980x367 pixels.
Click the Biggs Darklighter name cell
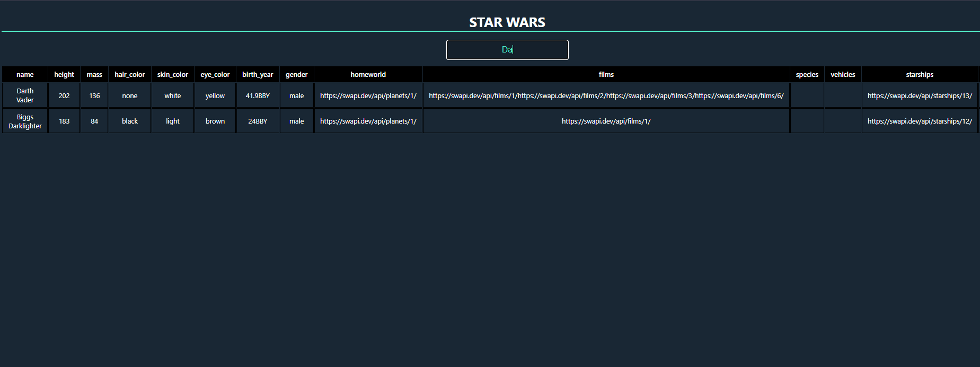click(25, 121)
